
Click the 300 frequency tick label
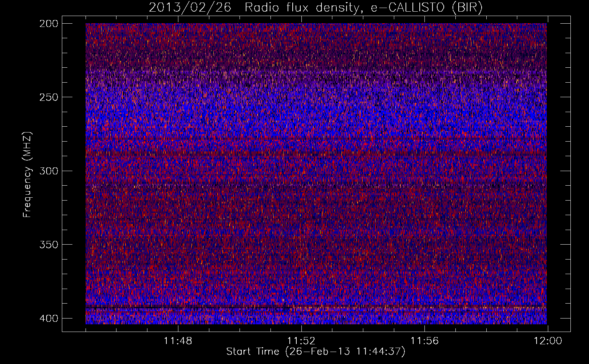[48, 171]
